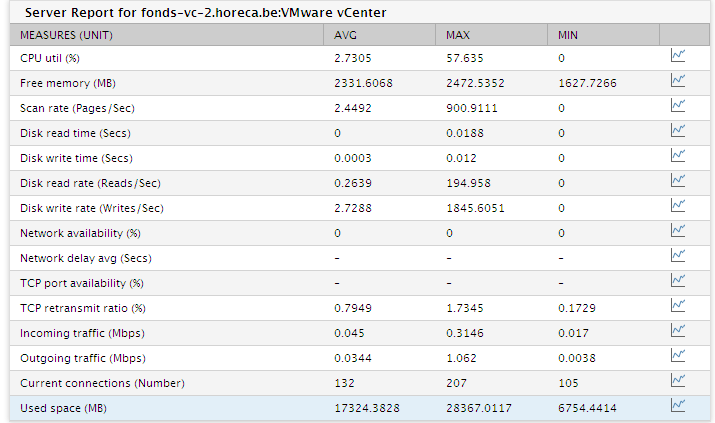Click Scan rate max value 900.9111
This screenshot has width=715, height=423.
click(471, 108)
